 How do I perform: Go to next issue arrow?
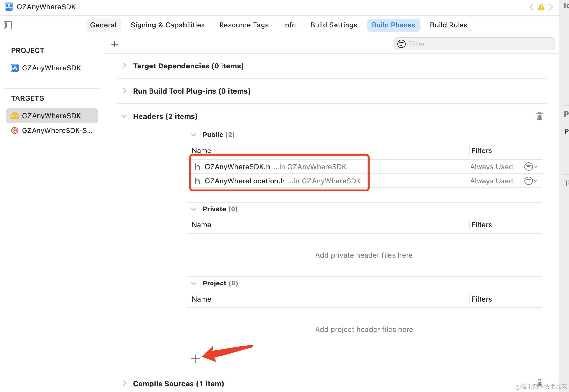click(551, 7)
